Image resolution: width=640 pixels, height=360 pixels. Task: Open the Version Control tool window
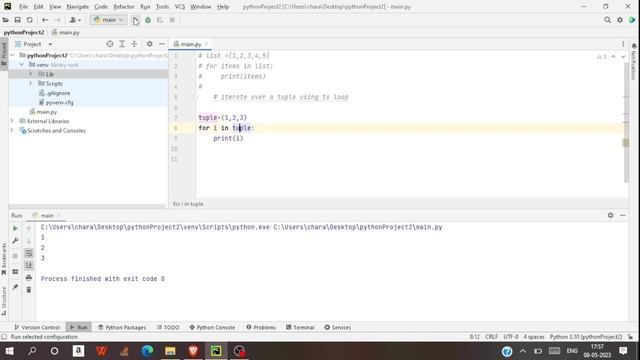coord(37,327)
